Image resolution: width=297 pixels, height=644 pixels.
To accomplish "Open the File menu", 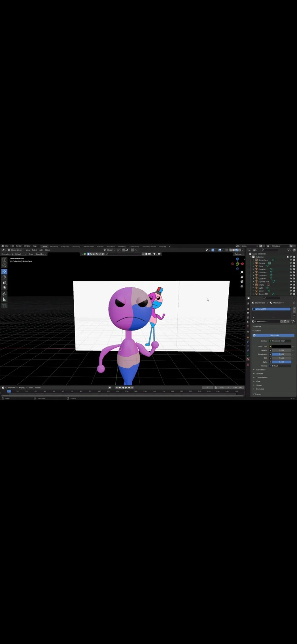I will pyautogui.click(x=7, y=246).
